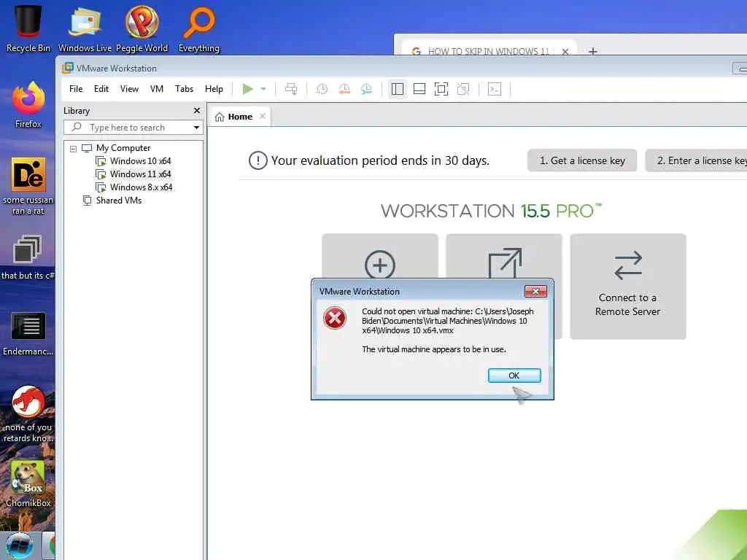Open Peggle World desktop icon
The height and width of the screenshot is (560, 747).
(142, 28)
